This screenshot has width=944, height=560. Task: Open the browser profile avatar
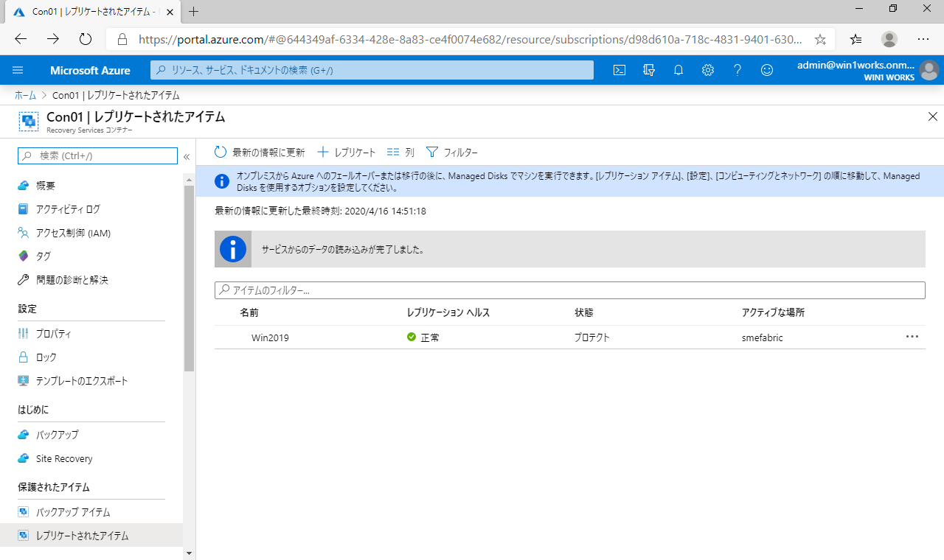[889, 39]
